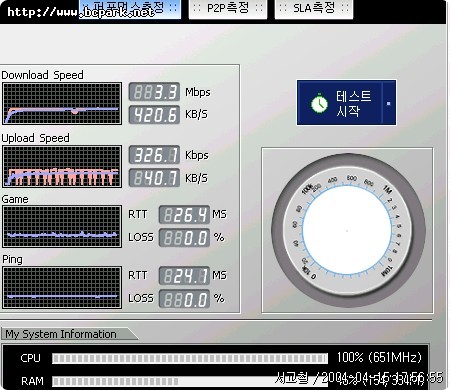Open dropdown arrow beside 테스트 시작
Viewport: 450px width, 390px height.
coord(389,103)
